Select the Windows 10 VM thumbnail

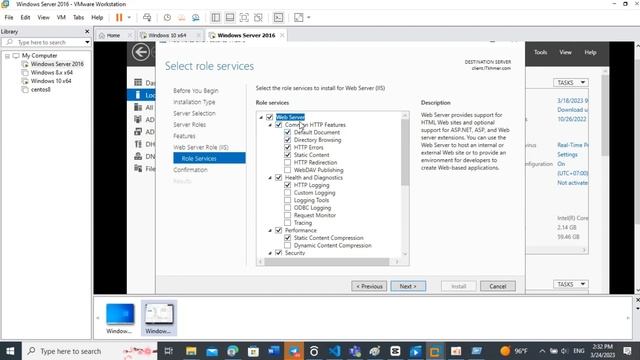(120, 318)
